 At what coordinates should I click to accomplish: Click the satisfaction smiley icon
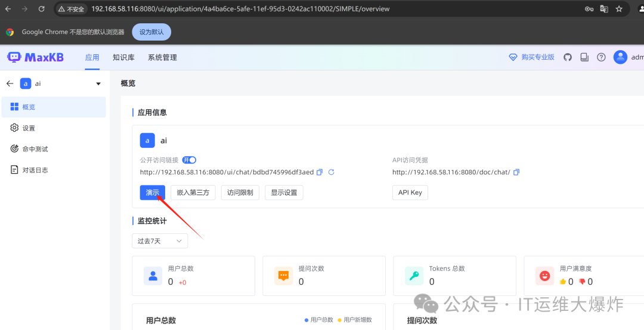[544, 276]
